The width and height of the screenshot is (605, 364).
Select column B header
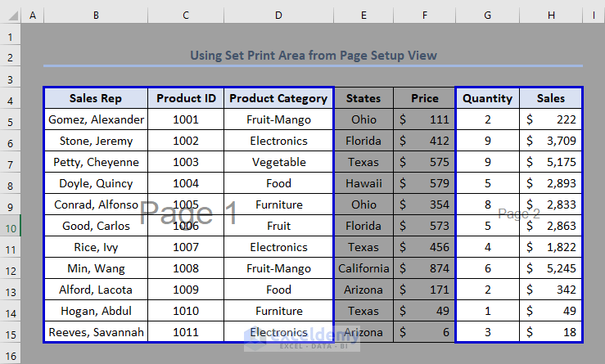[x=96, y=15]
